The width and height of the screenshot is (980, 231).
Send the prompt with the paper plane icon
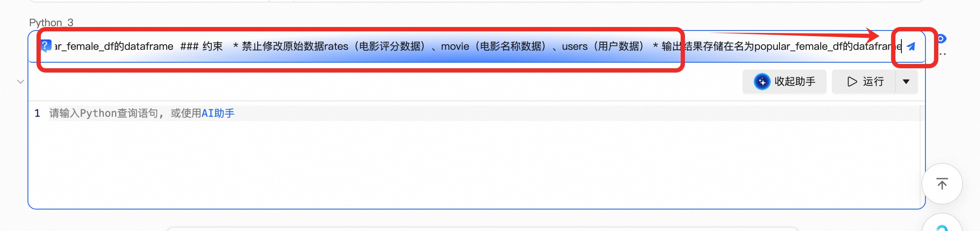pyautogui.click(x=911, y=46)
